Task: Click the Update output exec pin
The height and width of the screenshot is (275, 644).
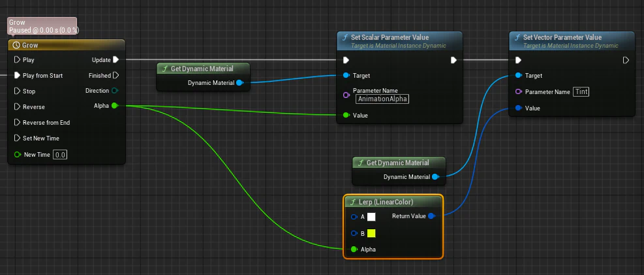Action: coord(116,60)
